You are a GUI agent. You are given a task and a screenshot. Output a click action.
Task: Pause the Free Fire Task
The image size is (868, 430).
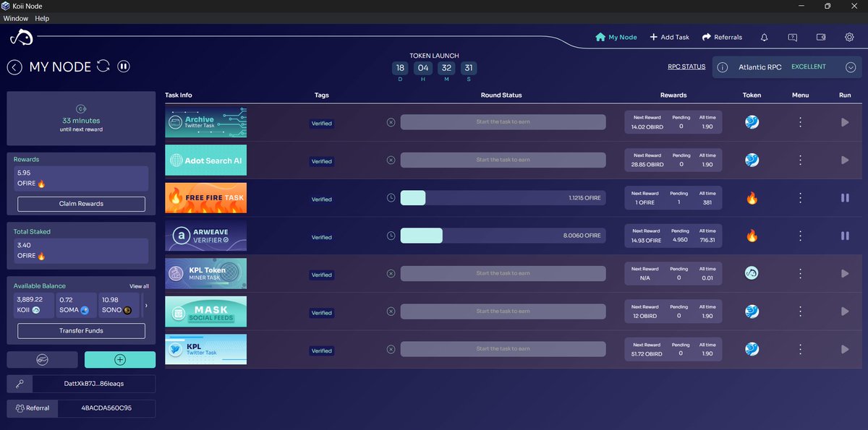tap(845, 198)
